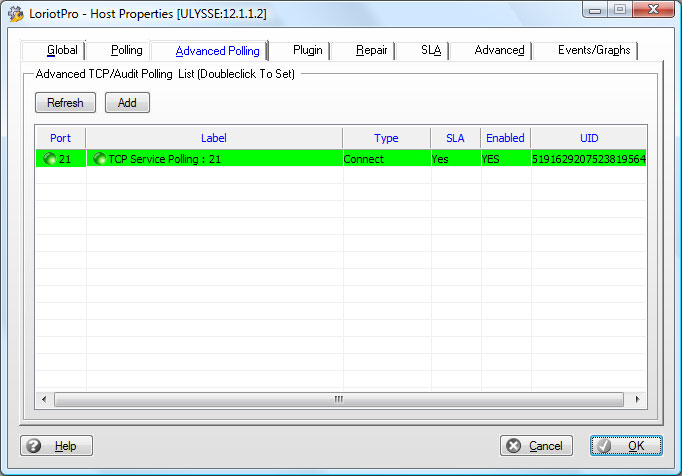Click green status icon beside port 21
682x476 pixels.
point(50,159)
